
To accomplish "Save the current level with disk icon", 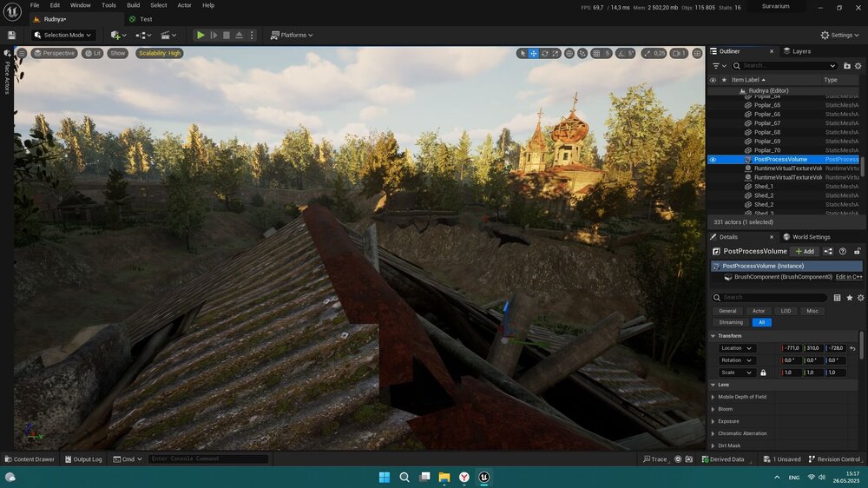I will pyautogui.click(x=11, y=35).
